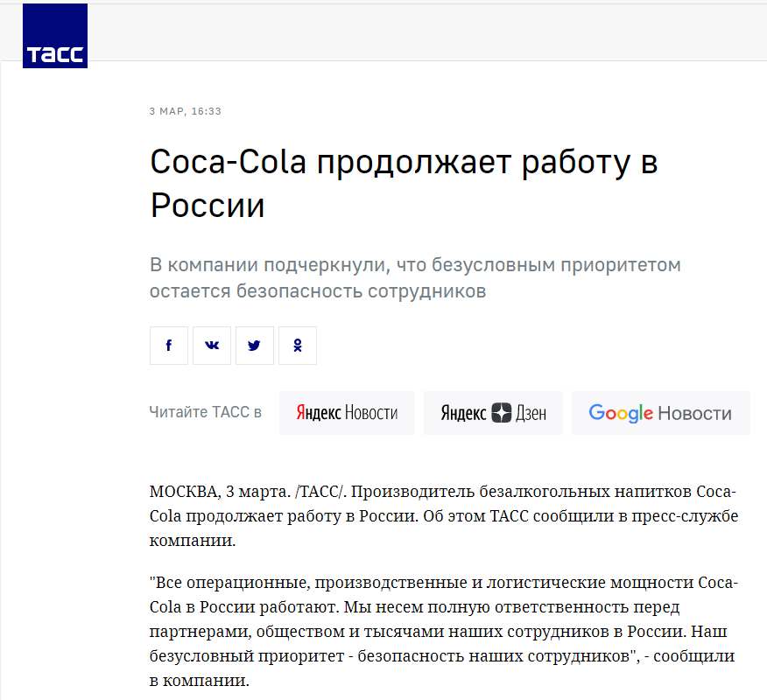The image size is (767, 700).
Task: Click the TASS logo in the header
Action: pos(55,36)
